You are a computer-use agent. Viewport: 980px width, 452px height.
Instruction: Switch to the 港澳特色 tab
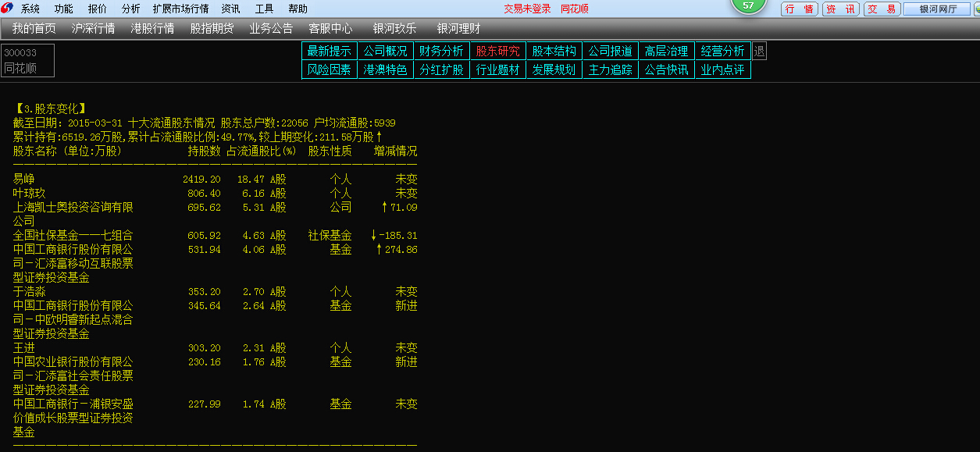click(x=386, y=69)
